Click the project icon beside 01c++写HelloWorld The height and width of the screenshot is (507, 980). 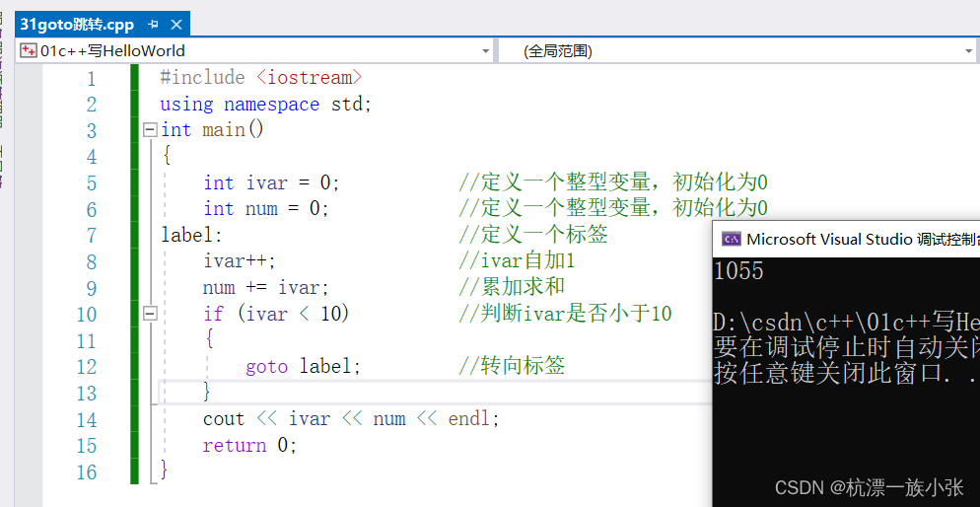click(29, 50)
